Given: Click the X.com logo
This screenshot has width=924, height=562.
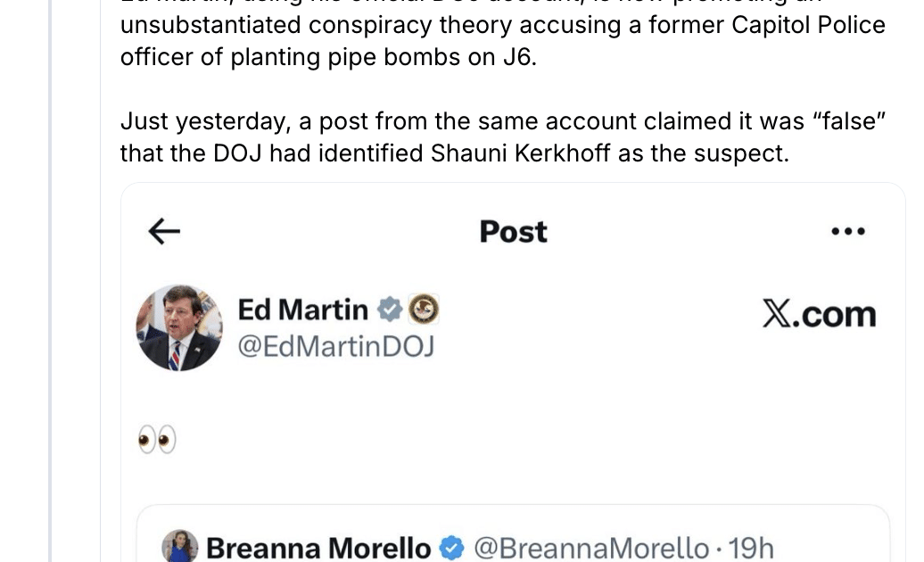Looking at the screenshot, I should [819, 314].
